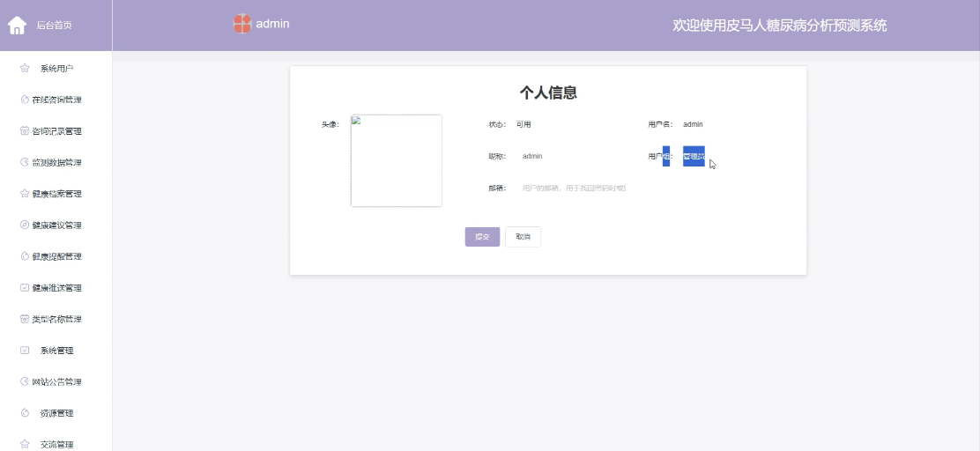980x451 pixels.
Task: Click the compass icon beside 健康建议管理
Action: 25,225
